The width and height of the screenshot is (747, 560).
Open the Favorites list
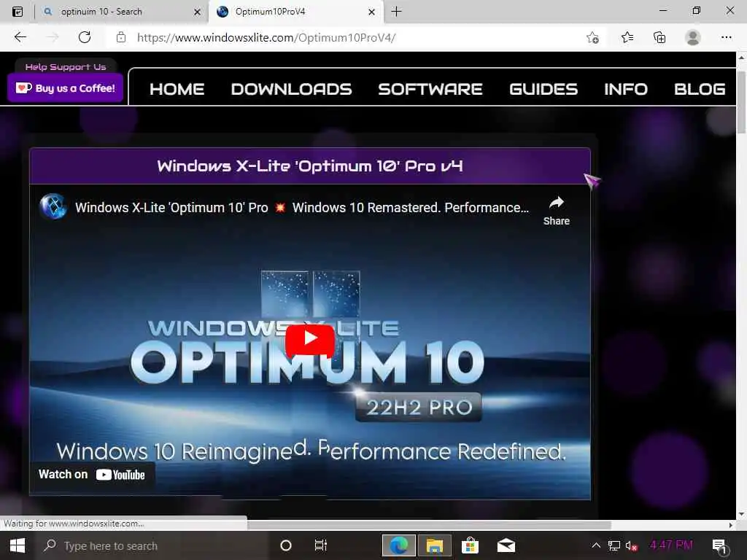click(x=627, y=37)
